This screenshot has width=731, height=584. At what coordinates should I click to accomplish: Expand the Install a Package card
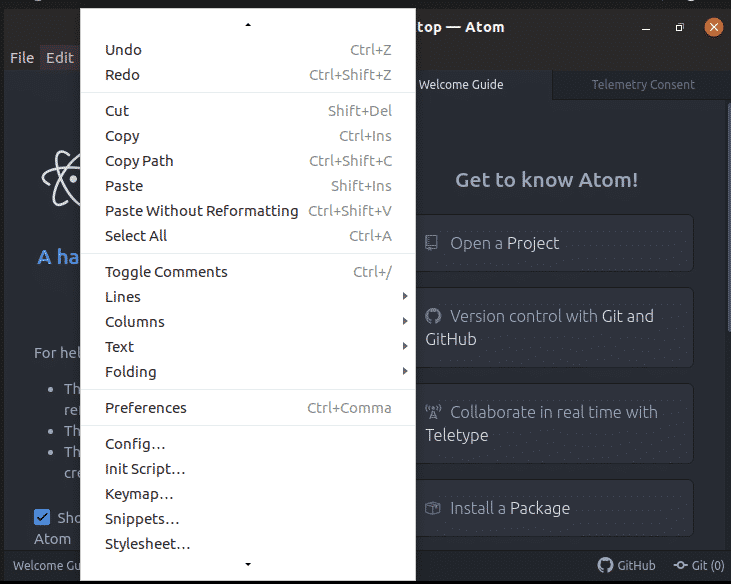click(554, 508)
